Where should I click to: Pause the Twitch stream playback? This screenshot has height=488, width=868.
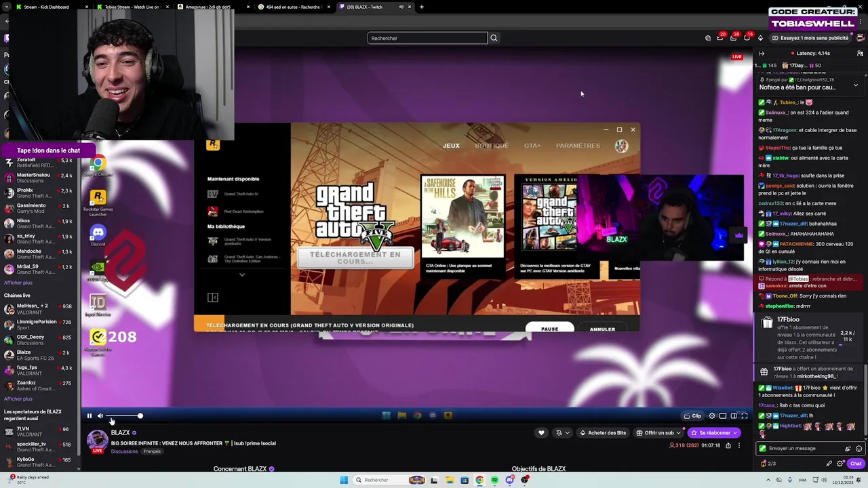[x=89, y=416]
